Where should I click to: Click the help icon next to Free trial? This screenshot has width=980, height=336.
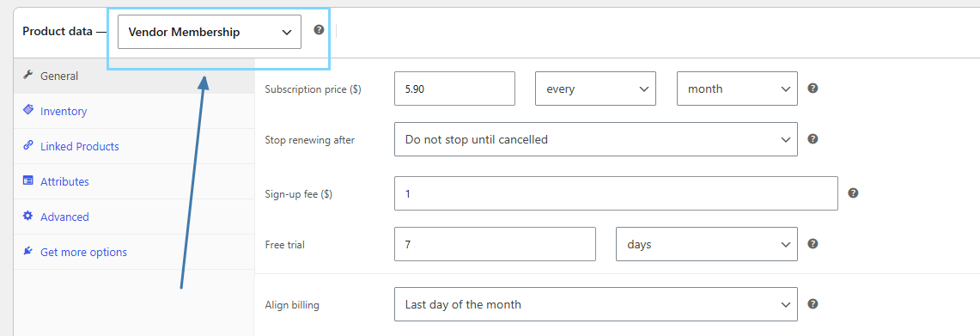(813, 244)
